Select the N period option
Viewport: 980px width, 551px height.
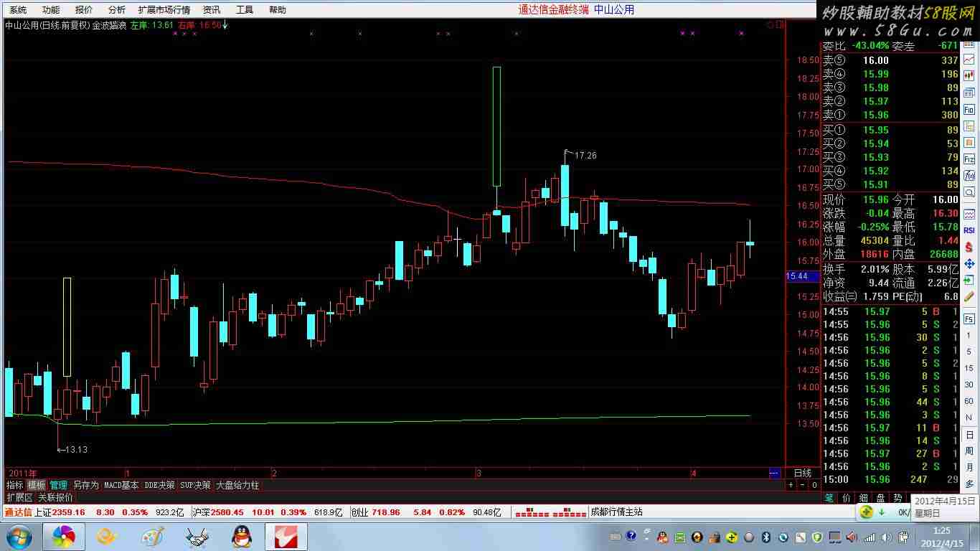[969, 418]
